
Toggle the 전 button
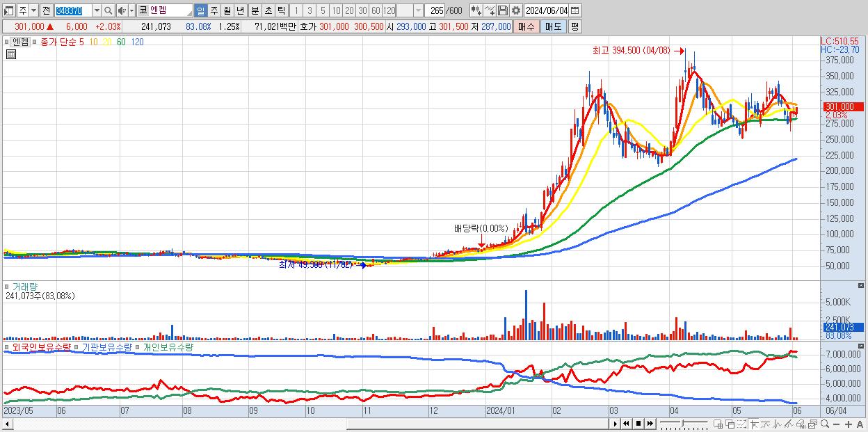click(46, 10)
